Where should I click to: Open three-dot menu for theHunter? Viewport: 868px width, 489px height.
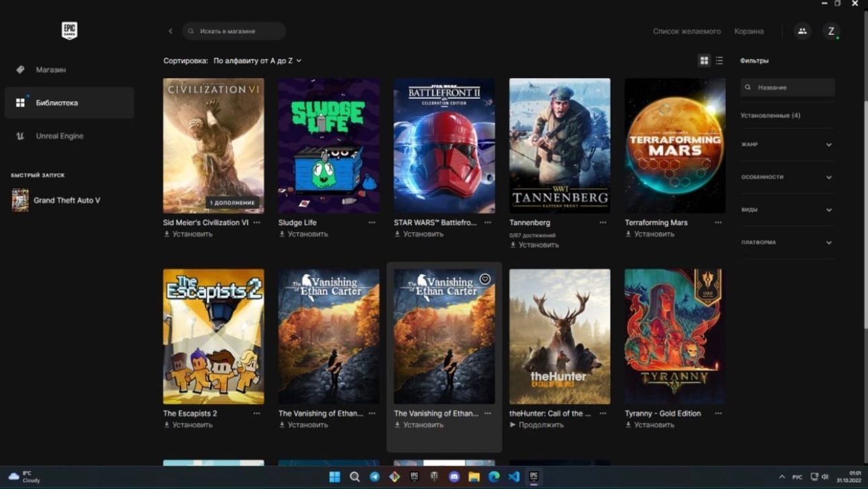coord(603,414)
